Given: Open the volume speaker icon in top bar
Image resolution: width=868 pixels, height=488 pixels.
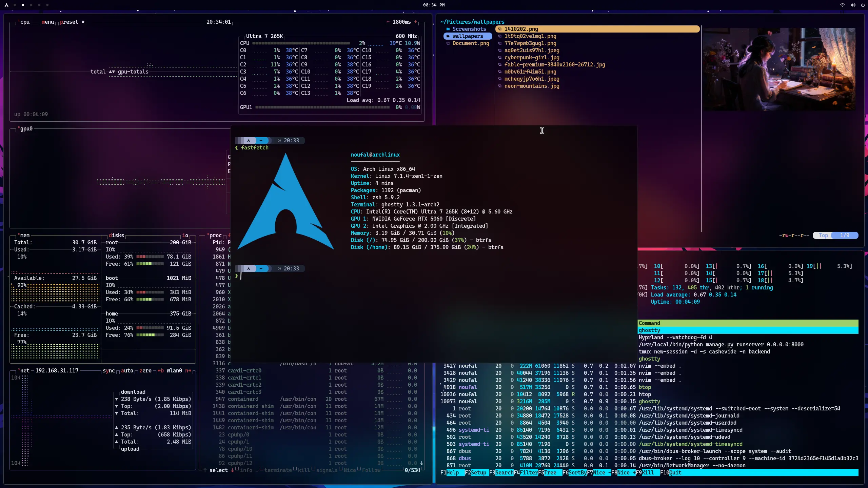Looking at the screenshot, I should coord(853,5).
